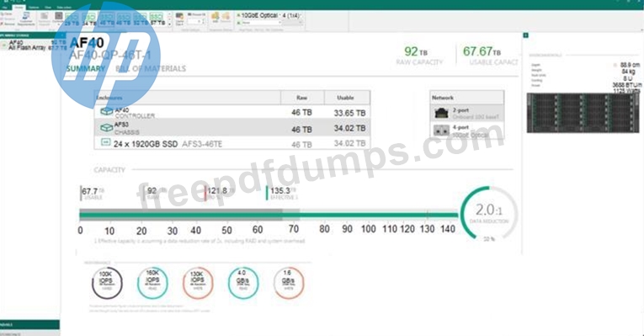This screenshot has height=336, width=644.
Task: Click the AF40 controller enclosure icon
Action: point(106,111)
